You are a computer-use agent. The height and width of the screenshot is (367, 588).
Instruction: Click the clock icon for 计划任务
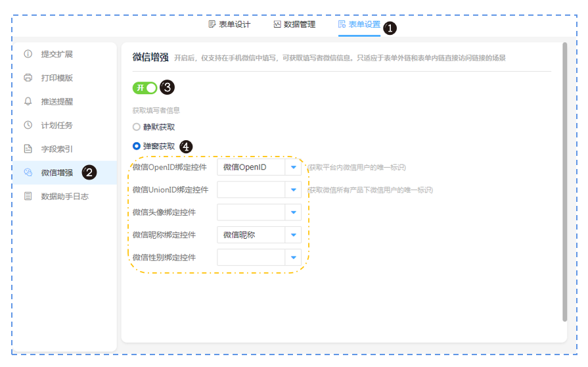click(28, 125)
